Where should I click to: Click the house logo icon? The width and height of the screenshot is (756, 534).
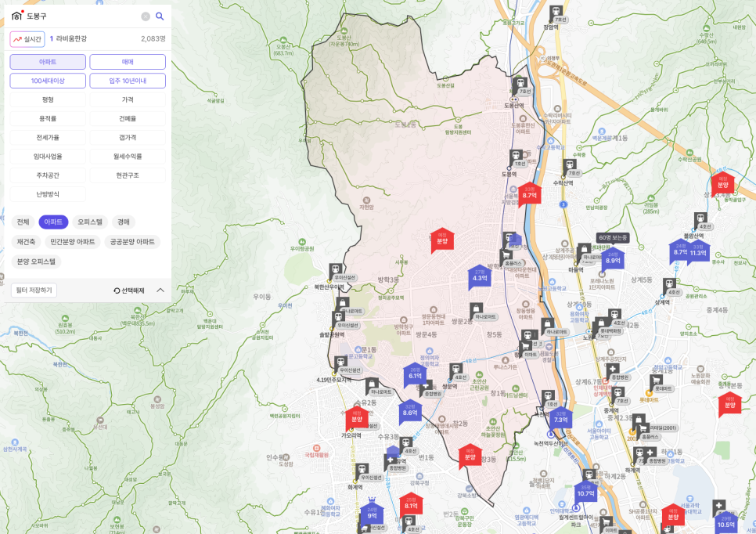(x=17, y=16)
